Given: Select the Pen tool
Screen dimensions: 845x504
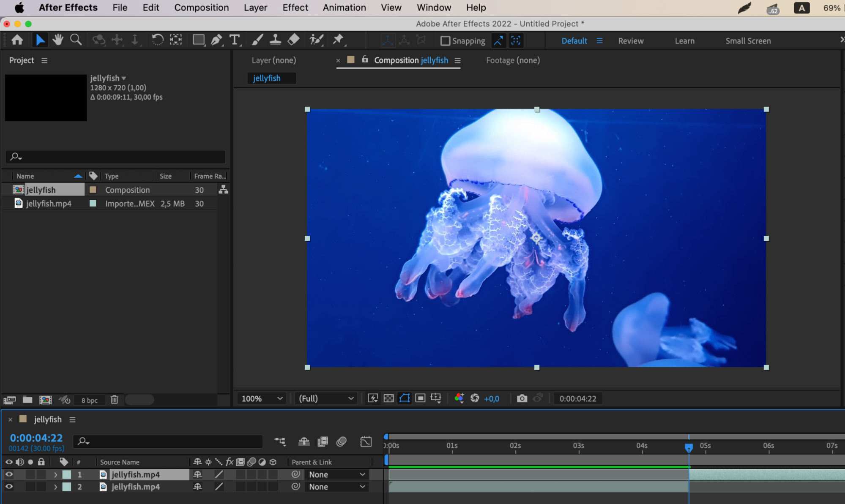Looking at the screenshot, I should (216, 40).
